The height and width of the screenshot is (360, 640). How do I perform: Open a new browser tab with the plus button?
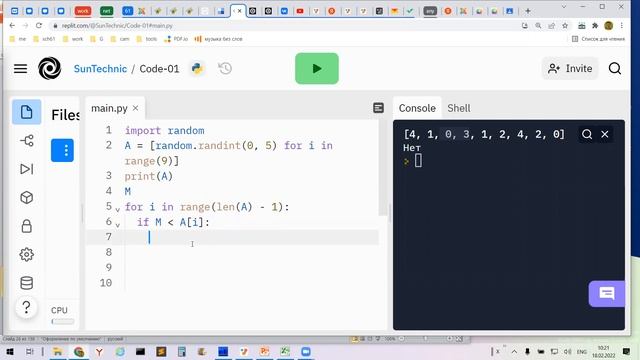(x=528, y=11)
